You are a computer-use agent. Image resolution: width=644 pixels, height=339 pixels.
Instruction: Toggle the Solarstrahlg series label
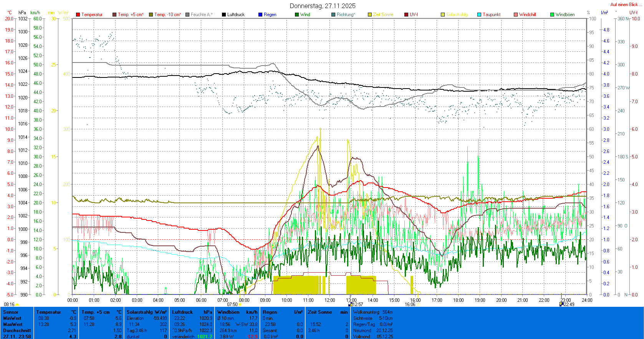457,15
